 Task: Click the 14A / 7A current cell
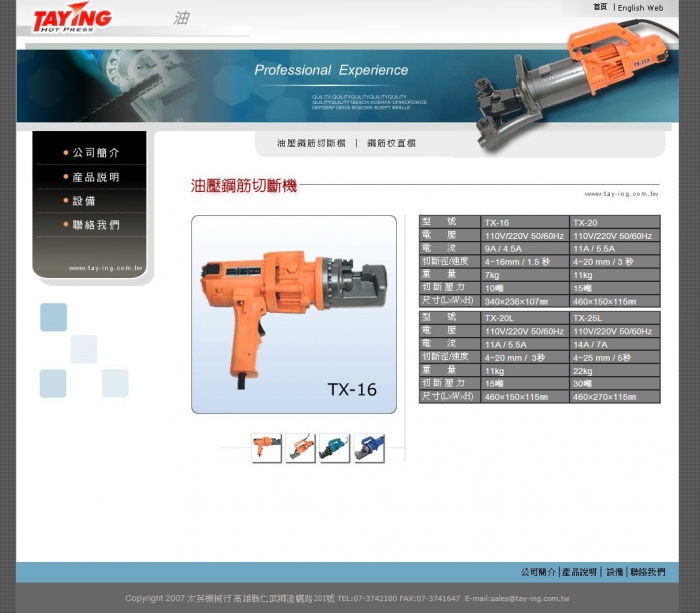(615, 344)
